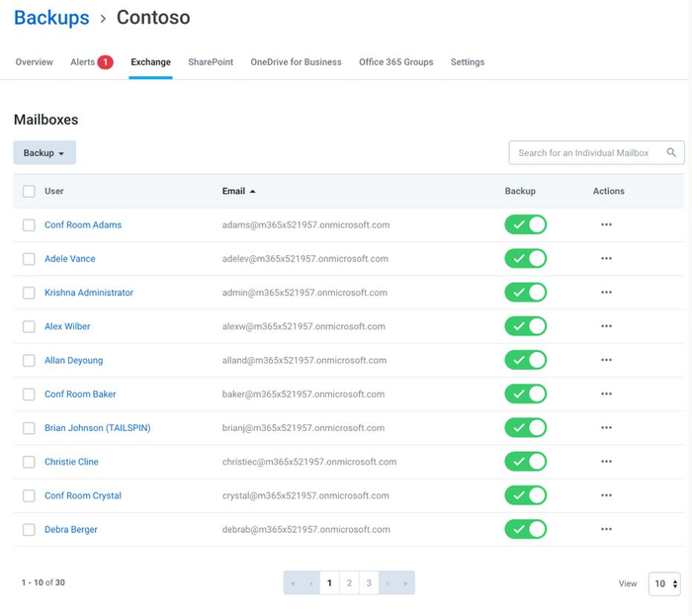Viewport: 692px width, 616px height.
Task: Open the actions menu for Alex Wilber
Action: [606, 326]
